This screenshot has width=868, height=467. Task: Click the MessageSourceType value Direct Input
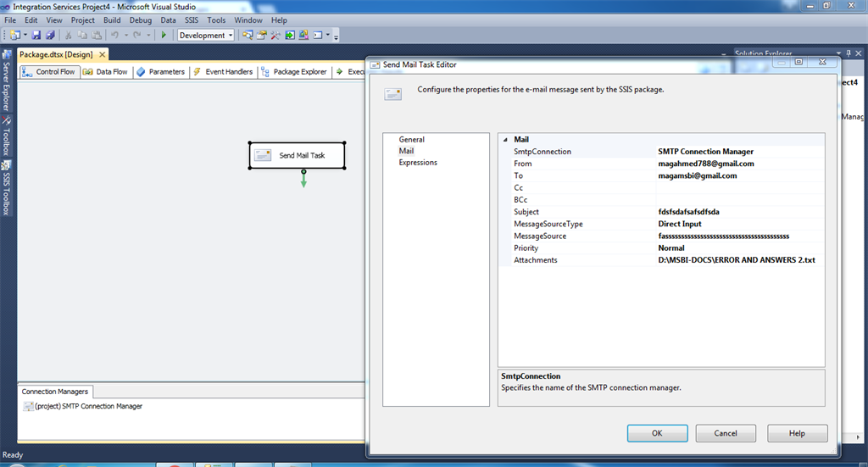click(739, 224)
